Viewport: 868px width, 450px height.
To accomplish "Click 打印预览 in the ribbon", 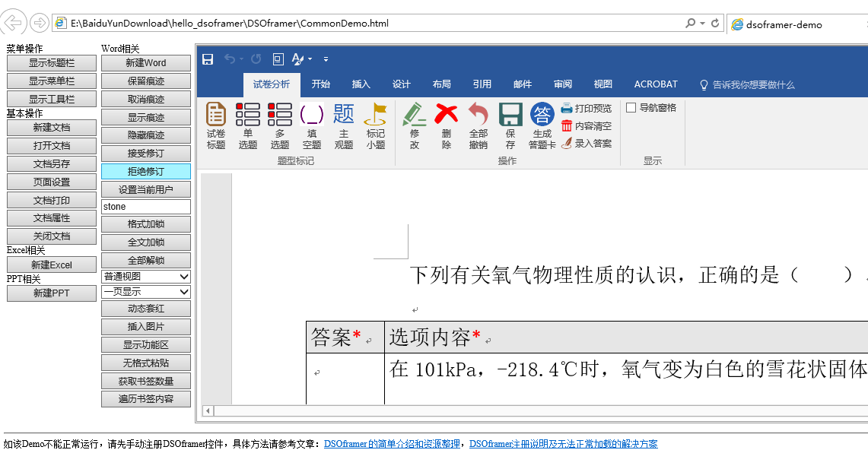I will click(587, 109).
